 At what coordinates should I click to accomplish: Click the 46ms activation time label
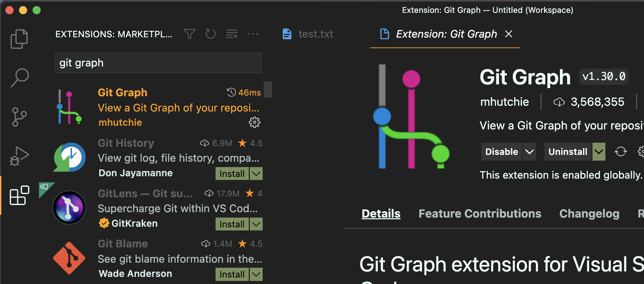[249, 93]
